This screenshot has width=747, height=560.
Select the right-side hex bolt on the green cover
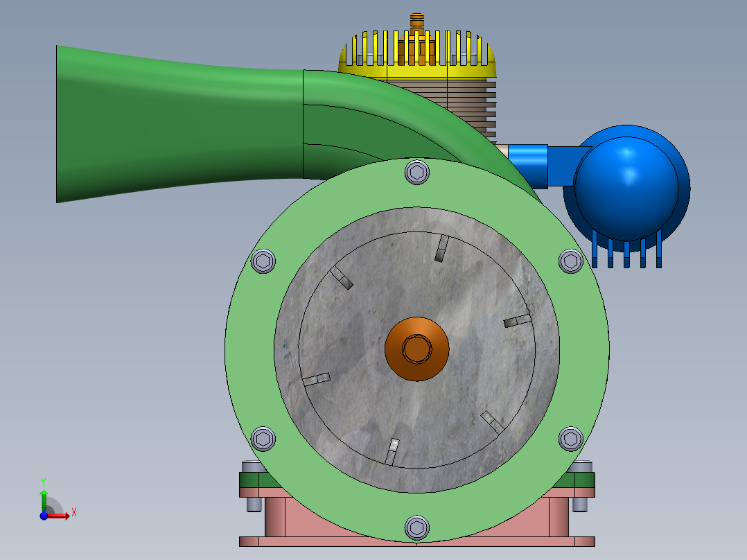(x=570, y=263)
